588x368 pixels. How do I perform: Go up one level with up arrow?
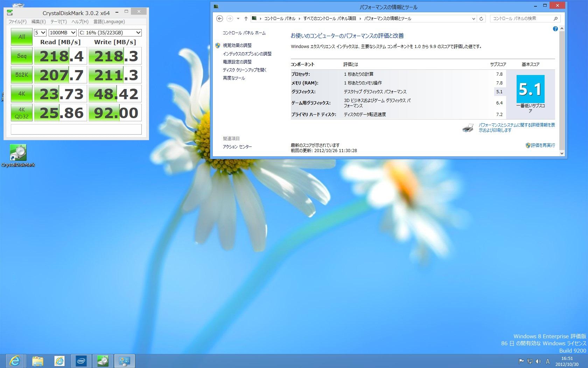point(246,19)
